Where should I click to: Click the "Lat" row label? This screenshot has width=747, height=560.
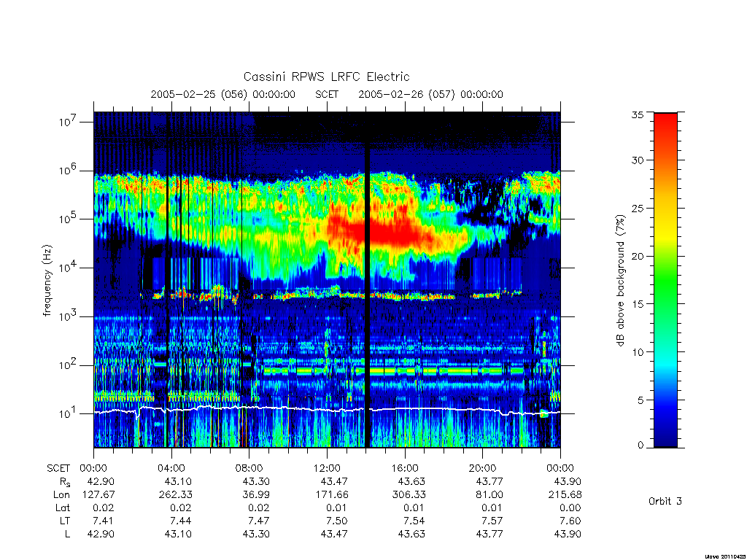click(63, 508)
